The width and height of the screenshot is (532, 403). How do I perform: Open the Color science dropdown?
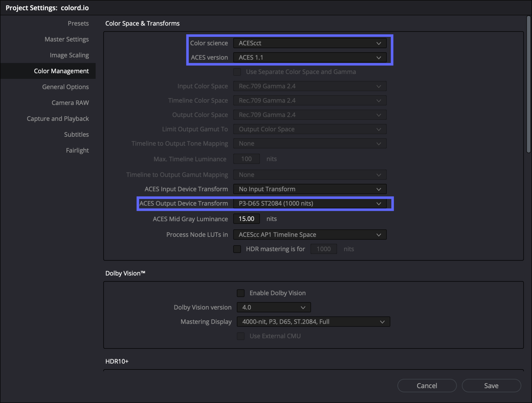[309, 43]
